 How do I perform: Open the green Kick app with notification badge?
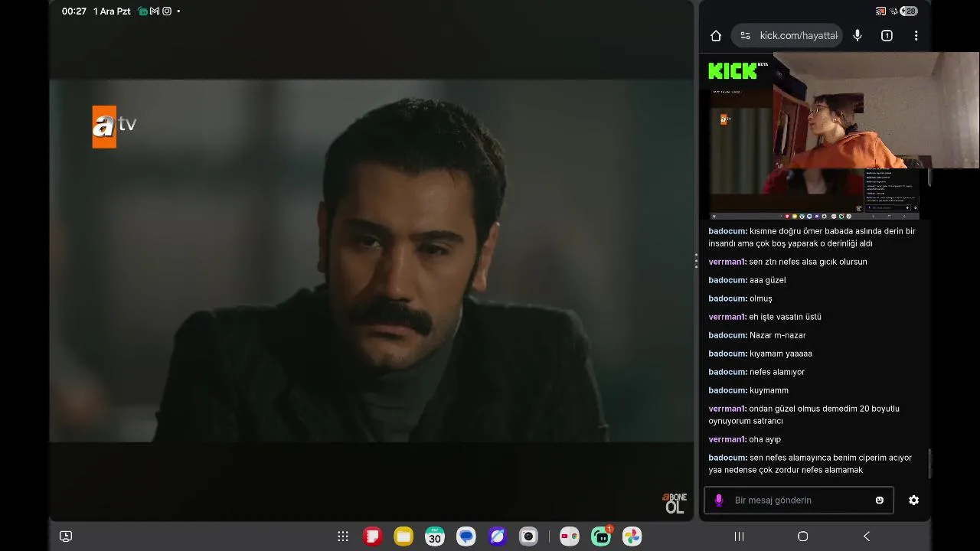[601, 536]
